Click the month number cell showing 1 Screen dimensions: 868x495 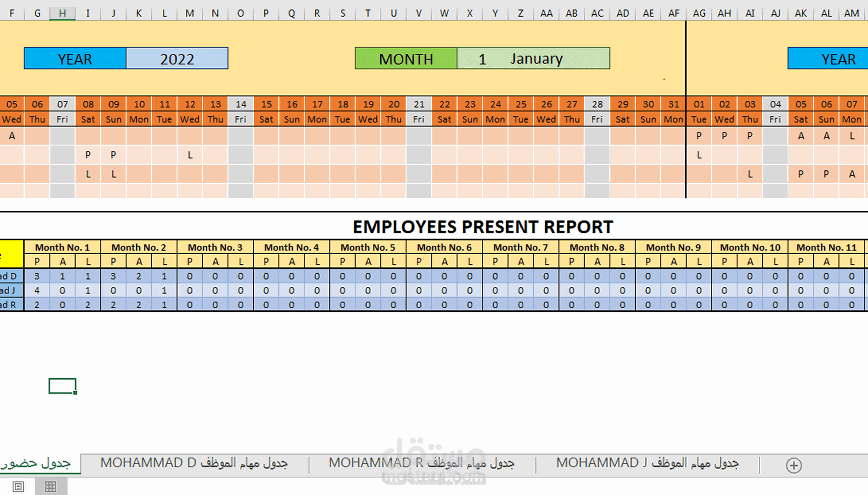(482, 59)
